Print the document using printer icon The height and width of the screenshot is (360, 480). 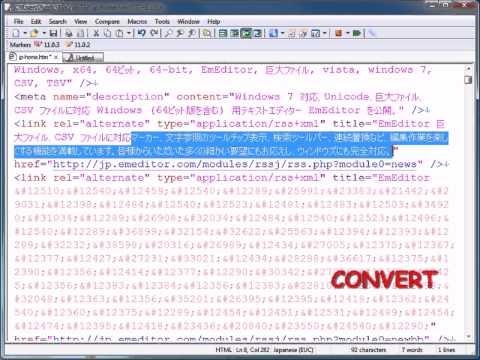pyautogui.click(x=69, y=33)
